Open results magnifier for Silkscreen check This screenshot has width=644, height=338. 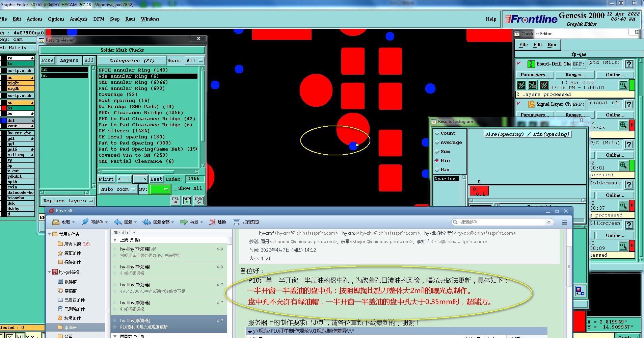[623, 246]
